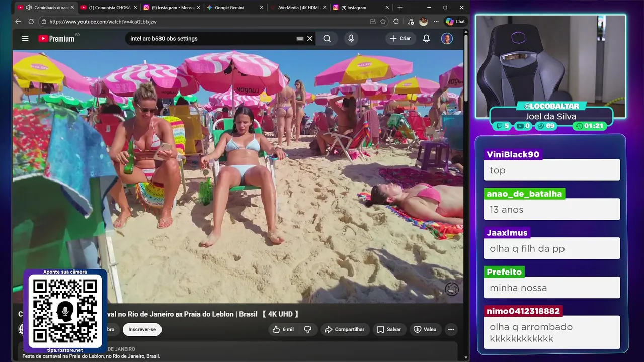Open split screen icon in address bar
The height and width of the screenshot is (362, 644).
(x=373, y=22)
